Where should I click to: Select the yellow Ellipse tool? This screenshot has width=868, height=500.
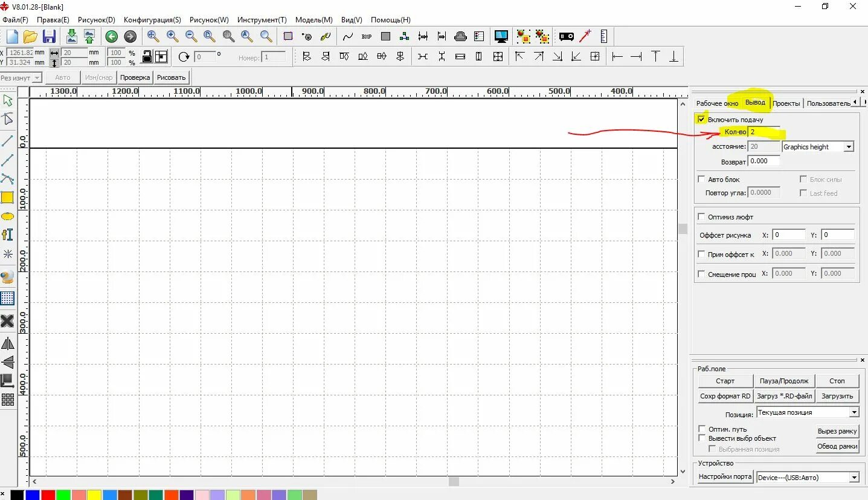[x=7, y=216]
